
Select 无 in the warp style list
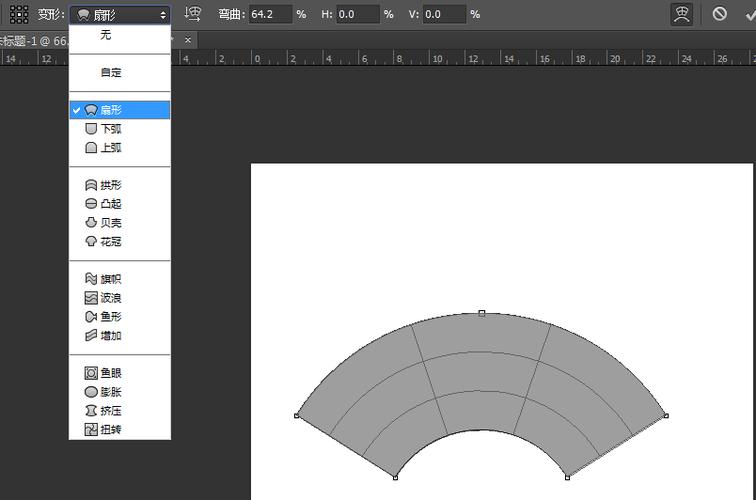tap(106, 35)
